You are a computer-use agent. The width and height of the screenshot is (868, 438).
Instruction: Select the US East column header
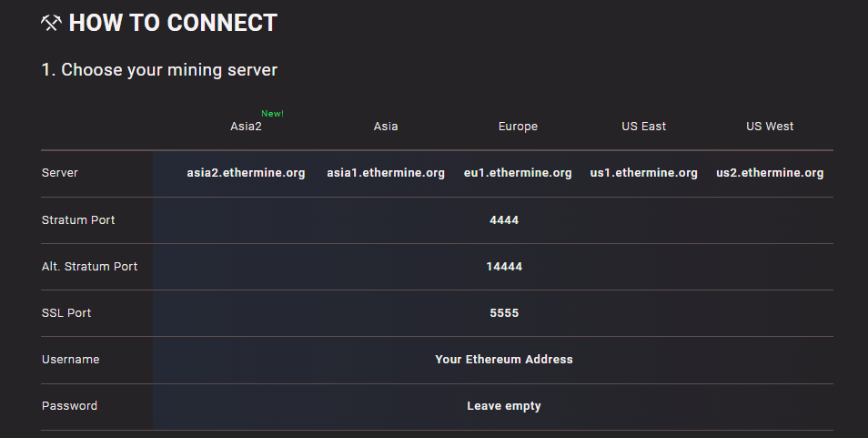pos(644,127)
